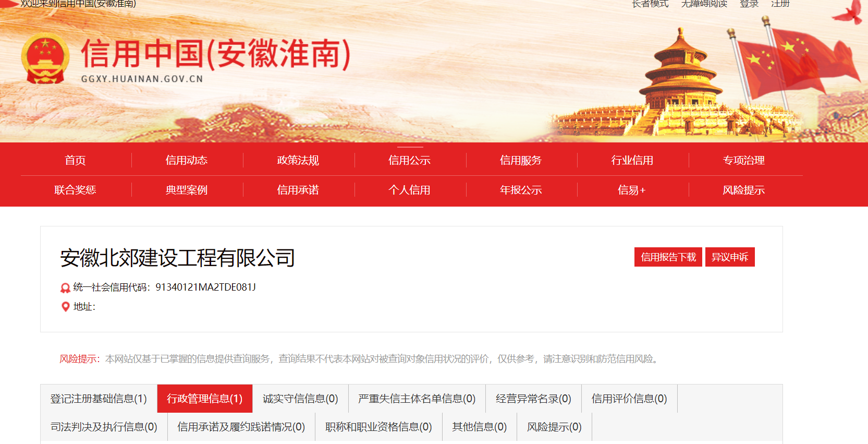Click the 登录 link at top
This screenshot has width=868, height=444.
pos(749,4)
